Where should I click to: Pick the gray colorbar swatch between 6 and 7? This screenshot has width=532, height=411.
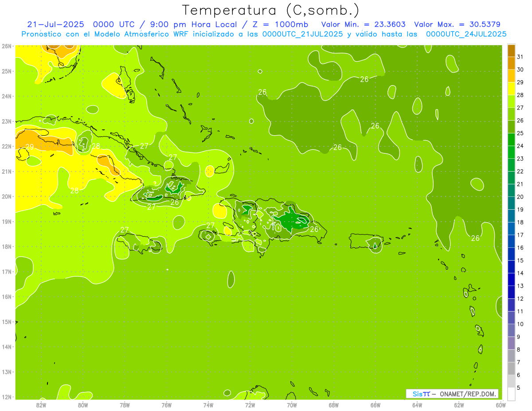[x=512, y=369]
